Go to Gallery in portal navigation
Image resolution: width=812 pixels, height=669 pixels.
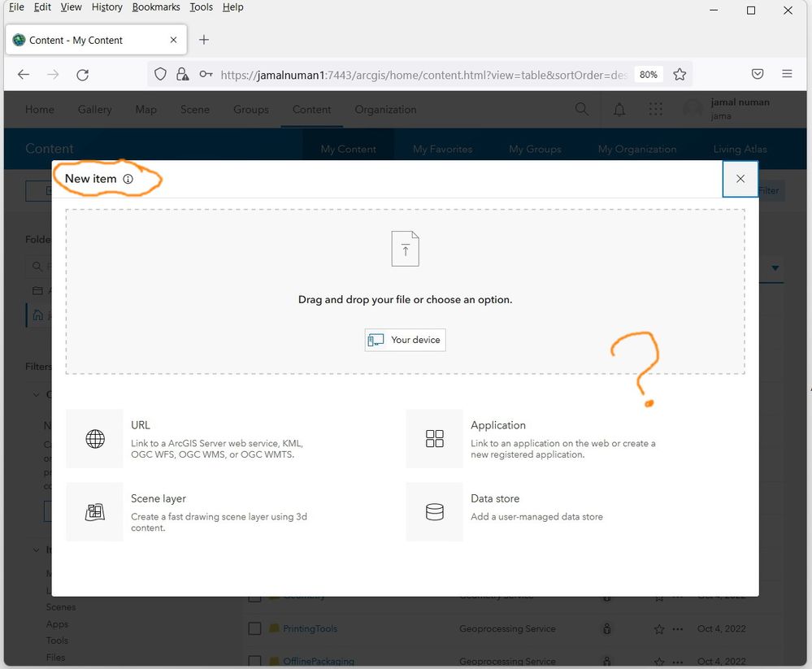coord(95,110)
